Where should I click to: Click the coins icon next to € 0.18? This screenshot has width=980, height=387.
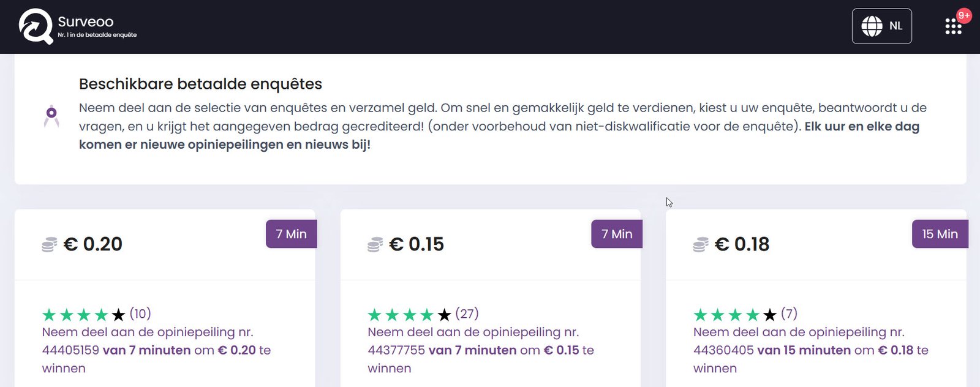click(x=701, y=245)
